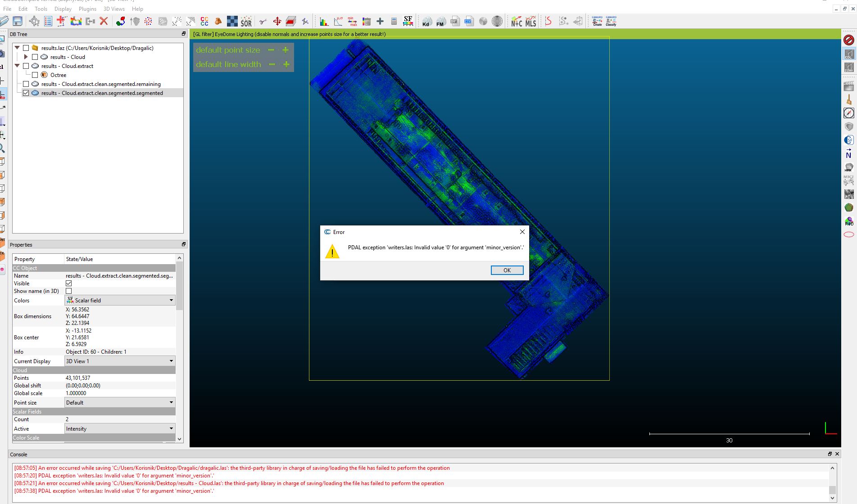
Task: Click the N+C normals plugin icon
Action: tap(516, 21)
